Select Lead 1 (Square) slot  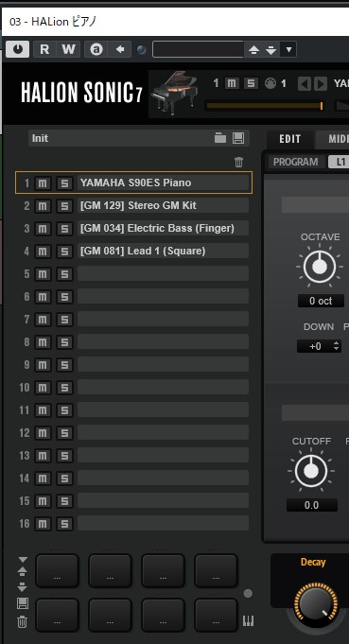[x=163, y=251]
